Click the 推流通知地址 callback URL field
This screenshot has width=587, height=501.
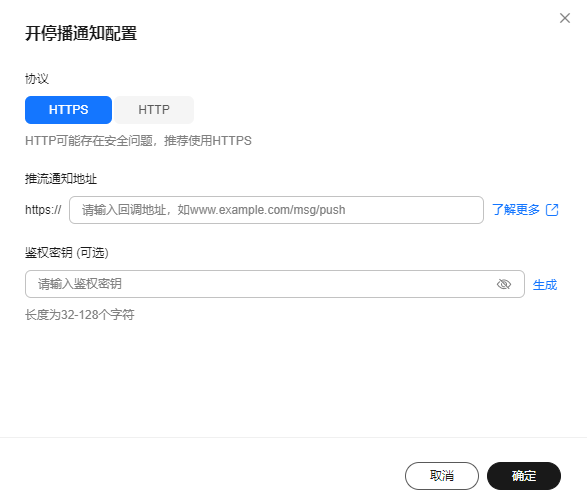pyautogui.click(x=276, y=210)
